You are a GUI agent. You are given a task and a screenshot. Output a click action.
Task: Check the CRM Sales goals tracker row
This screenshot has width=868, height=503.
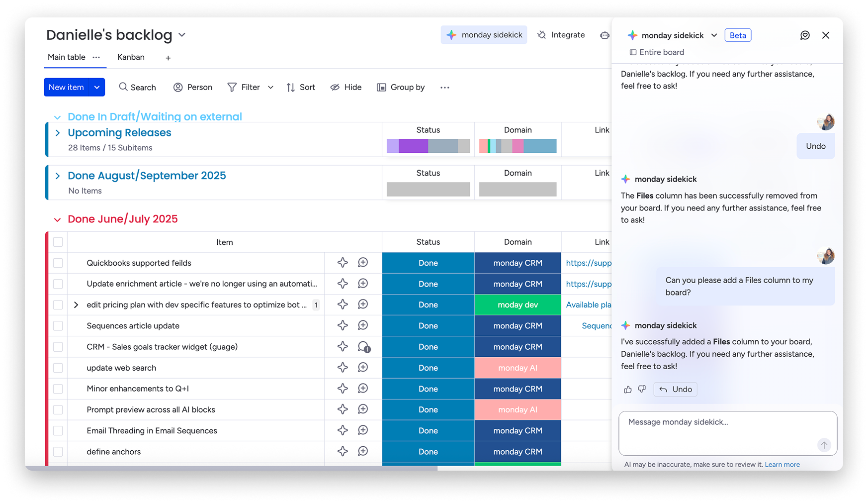click(x=58, y=347)
